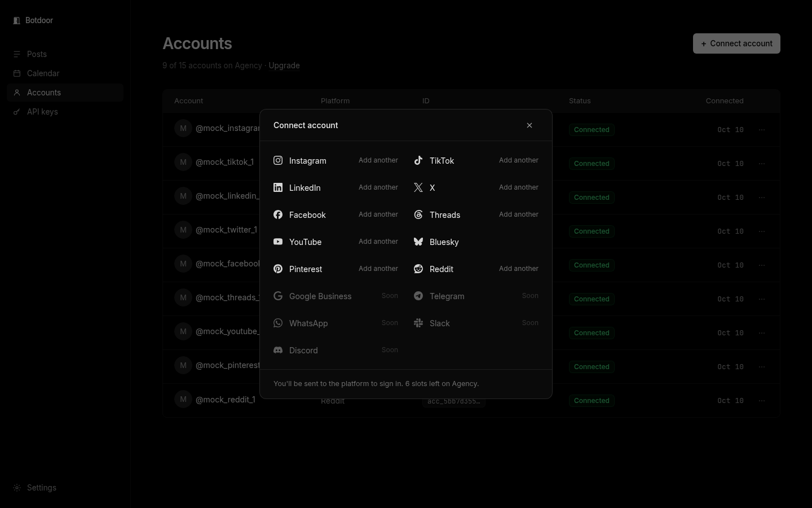Open Settings at sidebar bottom
This screenshot has width=812, height=508.
click(65, 488)
